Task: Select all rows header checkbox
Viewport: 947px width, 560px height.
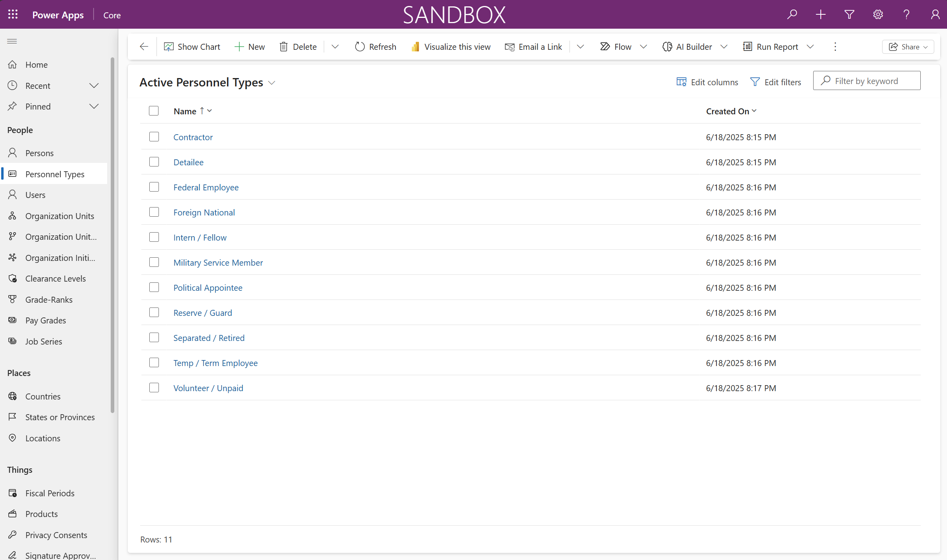Action: pyautogui.click(x=154, y=111)
